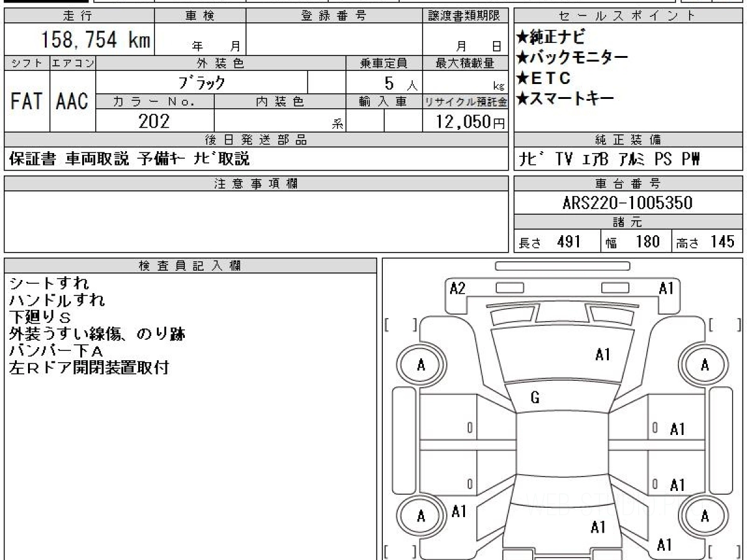Select the 走行 column header
Image resolution: width=747 pixels, height=560 pixels.
[x=78, y=16]
